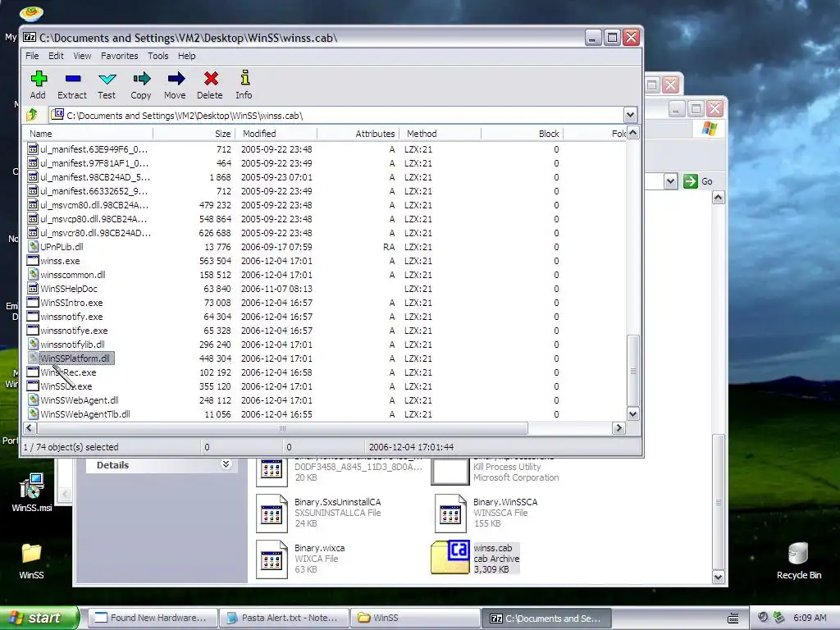Open the Tools menu
The height and width of the screenshot is (630, 840).
pos(158,56)
